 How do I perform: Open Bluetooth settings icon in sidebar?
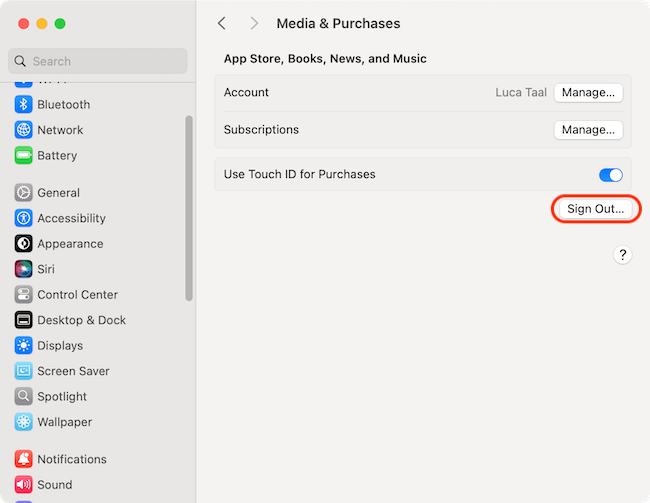click(x=23, y=105)
